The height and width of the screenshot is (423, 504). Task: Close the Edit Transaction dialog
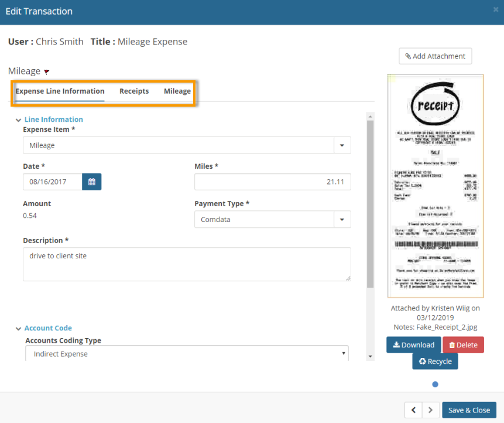pyautogui.click(x=496, y=11)
